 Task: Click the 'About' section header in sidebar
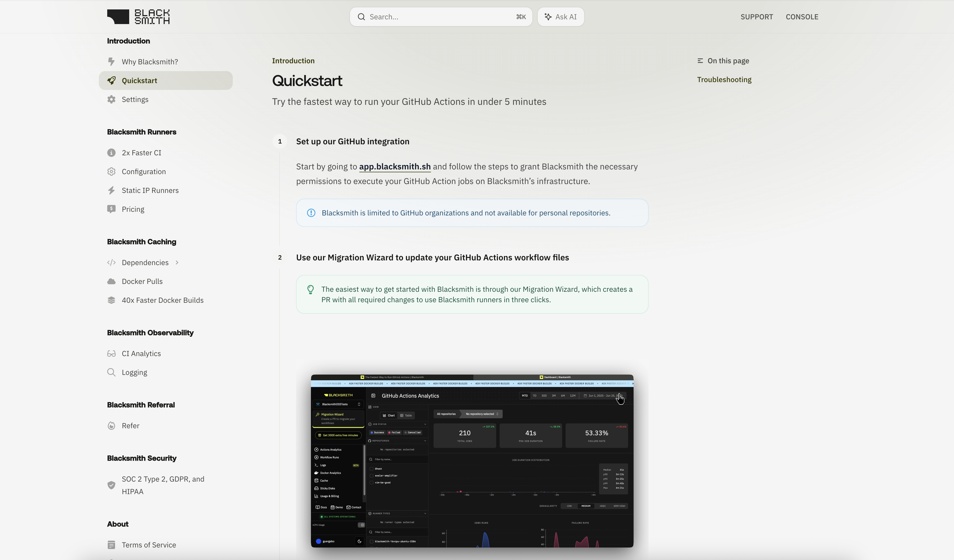(118, 524)
